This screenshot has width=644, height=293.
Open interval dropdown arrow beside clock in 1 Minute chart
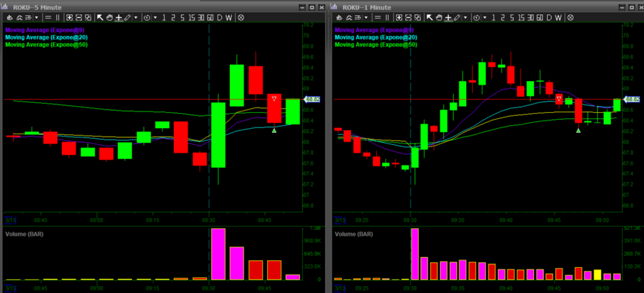(x=485, y=17)
